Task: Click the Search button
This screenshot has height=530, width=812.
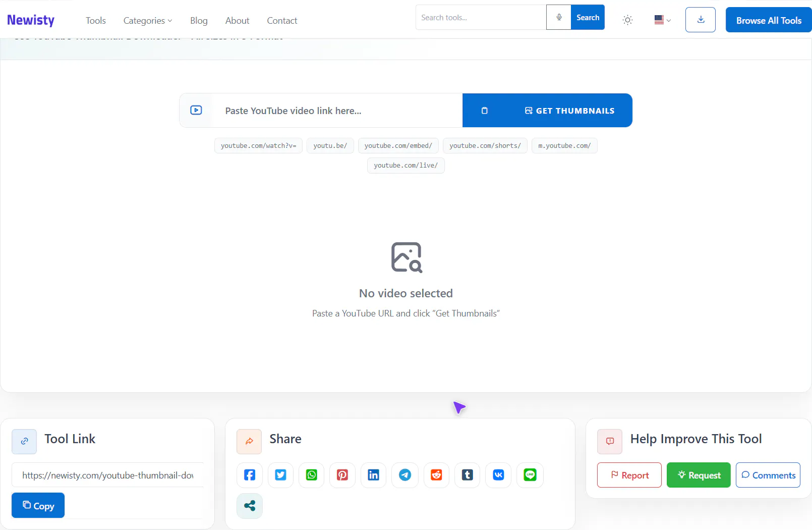Action: (588, 18)
